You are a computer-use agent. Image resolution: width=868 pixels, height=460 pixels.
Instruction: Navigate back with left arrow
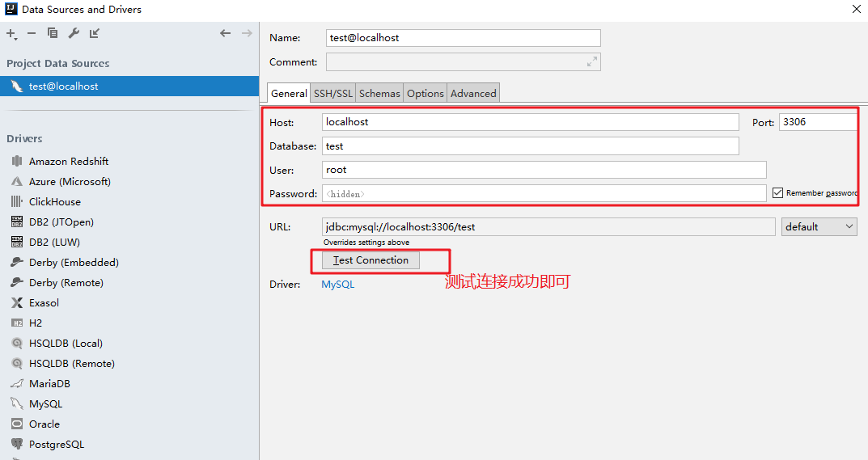point(226,33)
